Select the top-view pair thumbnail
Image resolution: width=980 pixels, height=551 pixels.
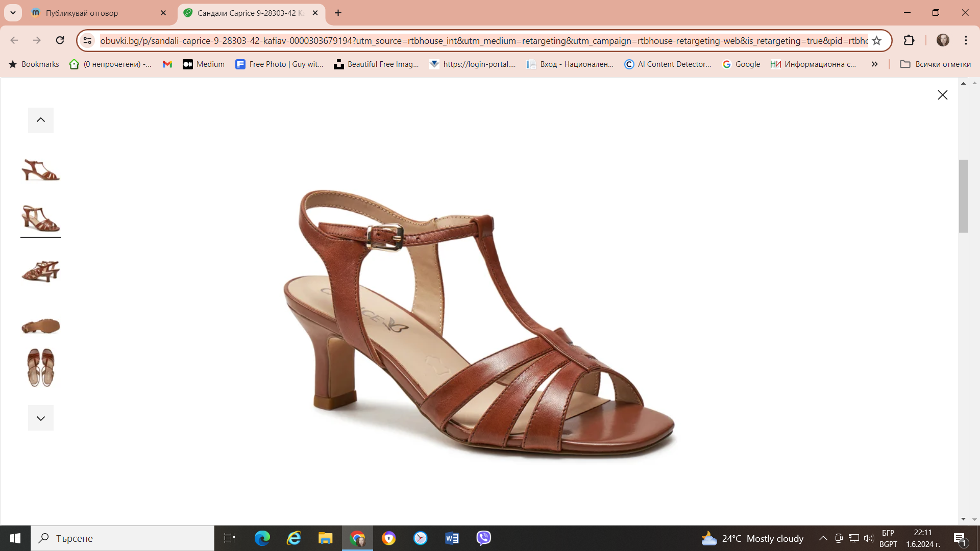[x=41, y=367]
